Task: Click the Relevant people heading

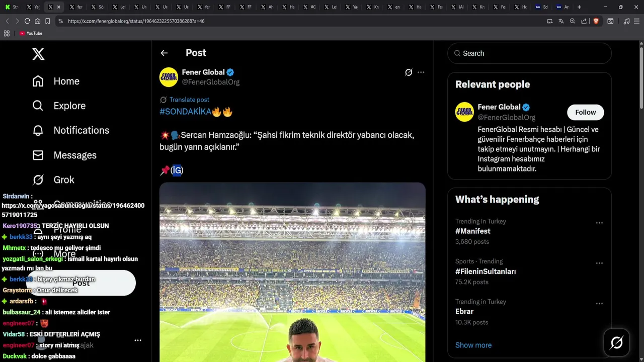Action: [x=493, y=84]
